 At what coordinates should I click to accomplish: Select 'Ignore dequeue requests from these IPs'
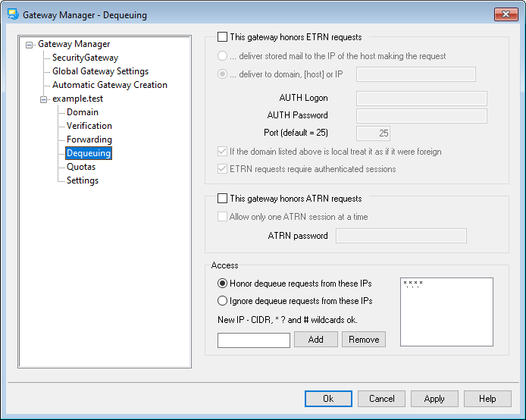point(223,301)
